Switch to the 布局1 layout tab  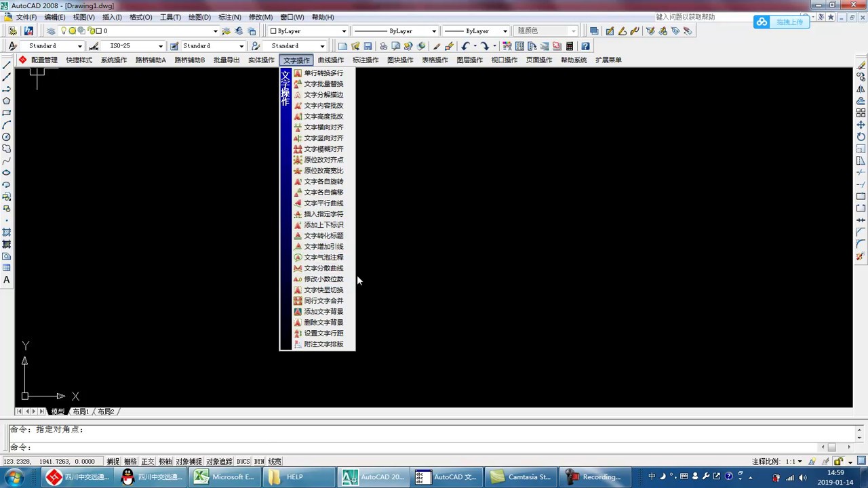tap(81, 411)
